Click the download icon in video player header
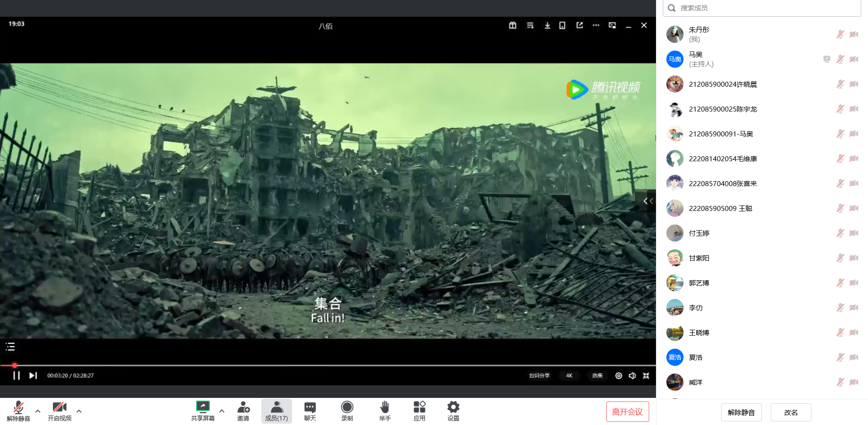 pos(547,25)
